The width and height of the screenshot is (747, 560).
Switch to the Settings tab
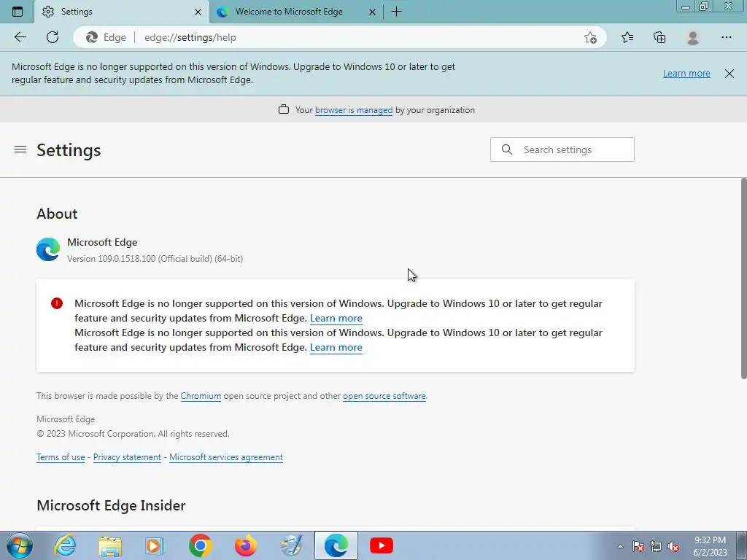pyautogui.click(x=122, y=12)
